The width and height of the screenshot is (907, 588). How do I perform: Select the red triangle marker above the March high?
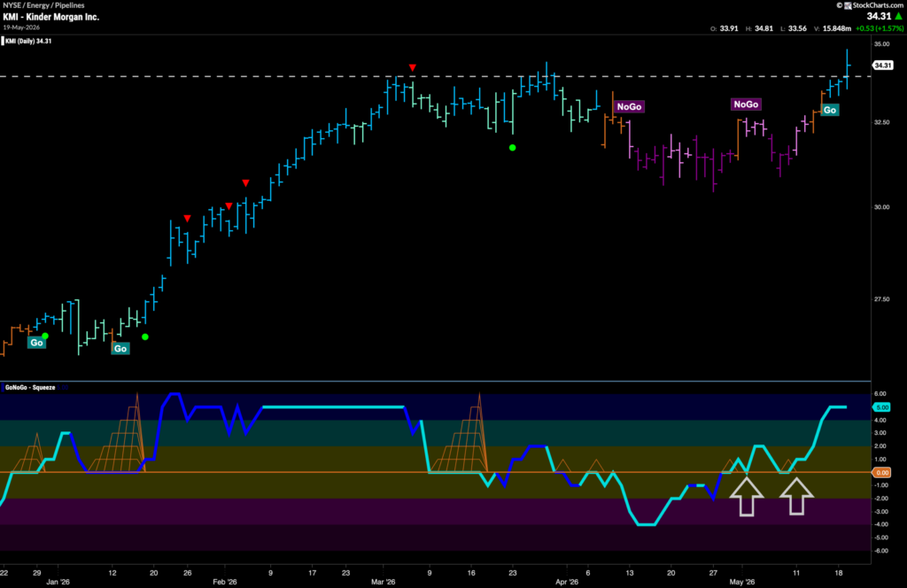click(413, 67)
